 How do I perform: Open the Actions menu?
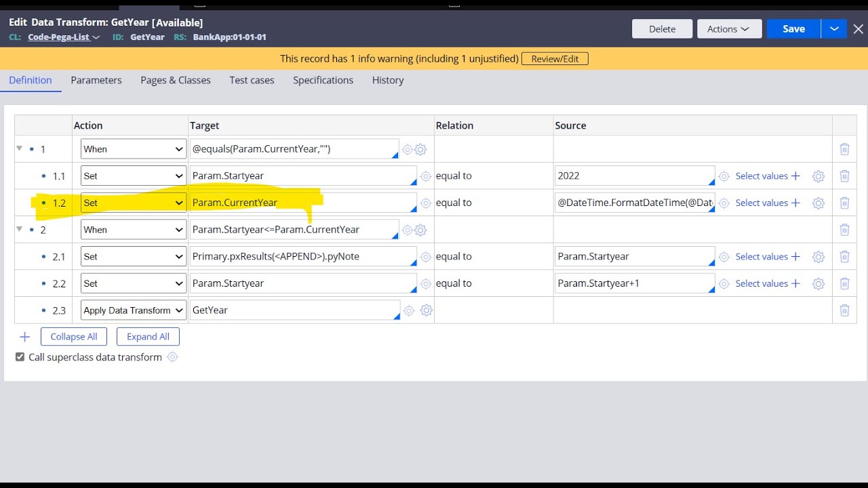coord(728,28)
